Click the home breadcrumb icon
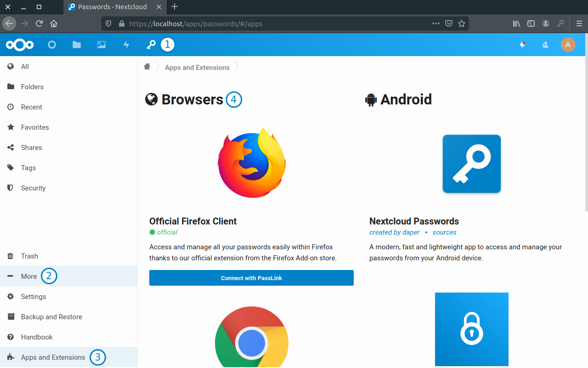588x368 pixels. [147, 67]
